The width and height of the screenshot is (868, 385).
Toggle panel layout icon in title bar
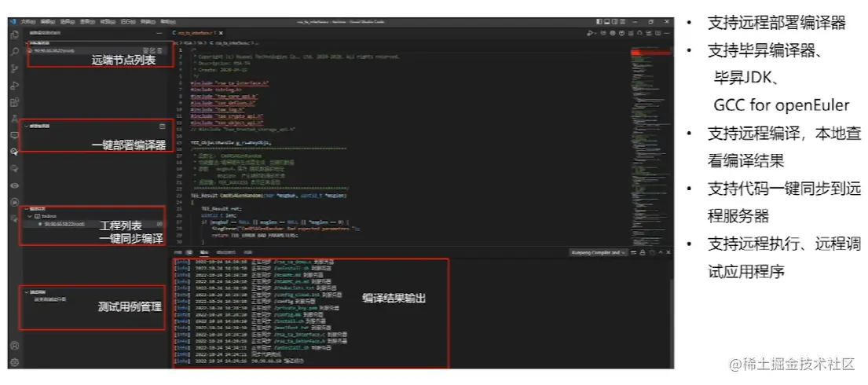(606, 21)
